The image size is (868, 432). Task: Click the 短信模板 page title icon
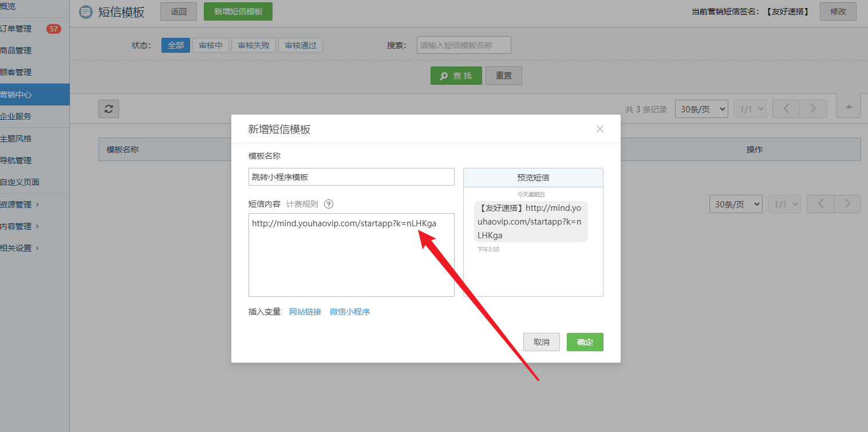point(86,12)
